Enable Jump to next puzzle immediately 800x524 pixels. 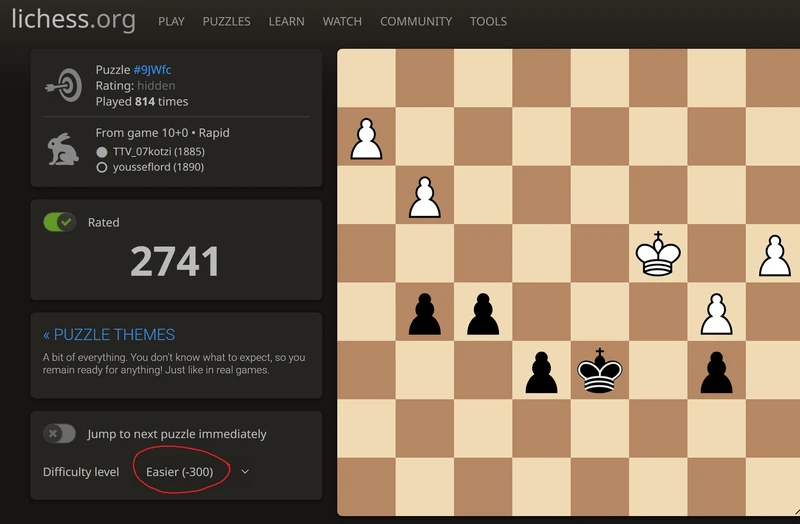(60, 434)
